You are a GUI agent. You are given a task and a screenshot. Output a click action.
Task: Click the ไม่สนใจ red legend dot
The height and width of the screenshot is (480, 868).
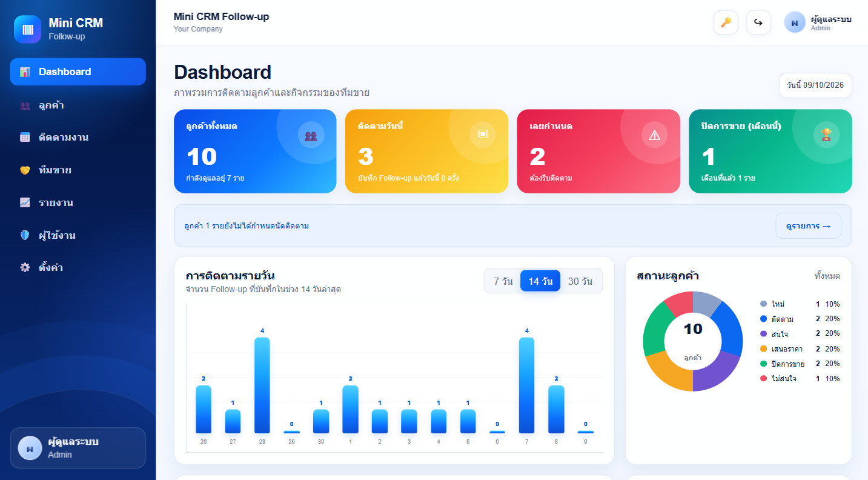click(763, 378)
